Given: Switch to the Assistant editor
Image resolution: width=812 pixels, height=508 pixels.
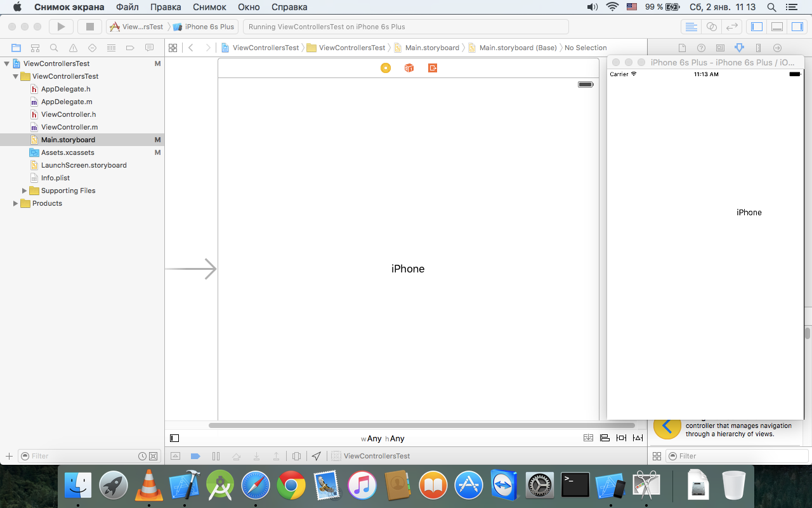Looking at the screenshot, I should 711,27.
